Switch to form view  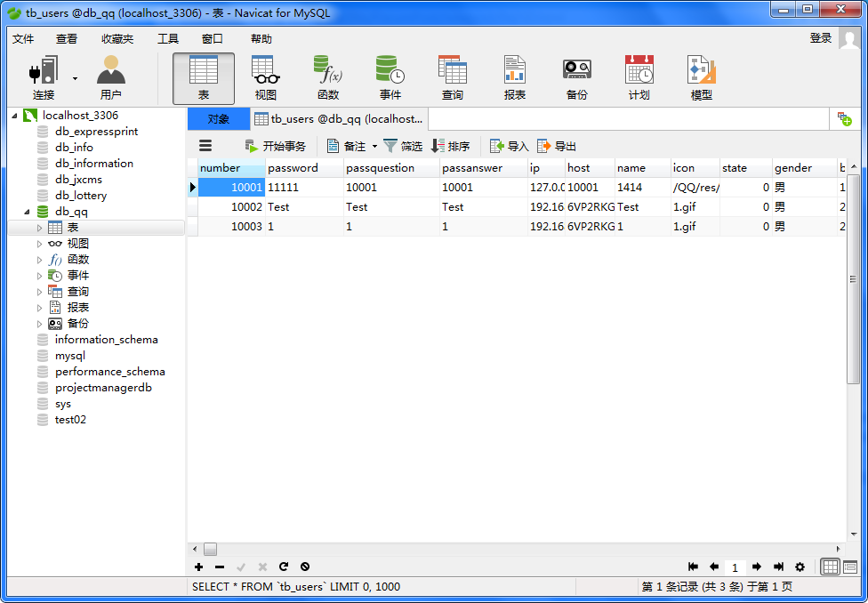[x=850, y=567]
